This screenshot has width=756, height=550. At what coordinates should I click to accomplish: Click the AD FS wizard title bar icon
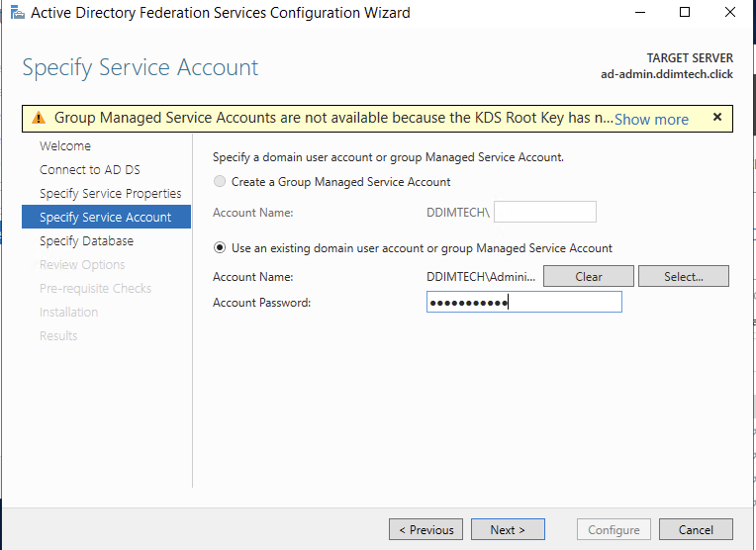[18, 13]
